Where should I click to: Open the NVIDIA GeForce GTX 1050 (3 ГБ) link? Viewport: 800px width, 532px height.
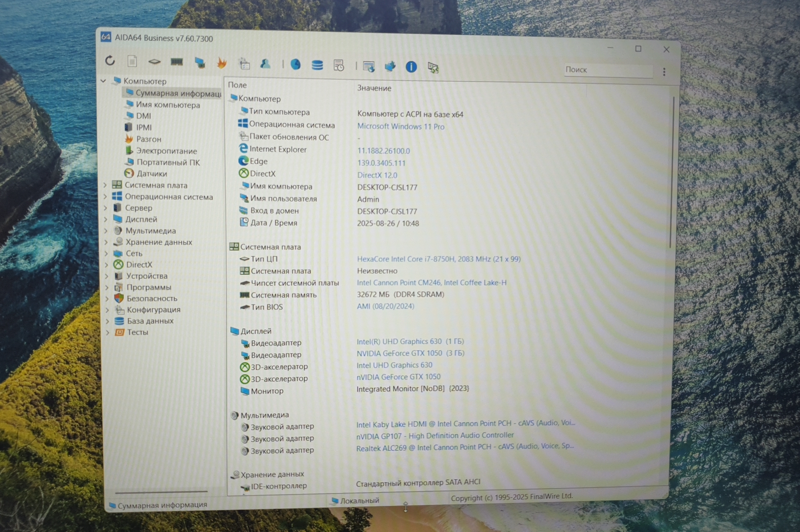click(410, 353)
